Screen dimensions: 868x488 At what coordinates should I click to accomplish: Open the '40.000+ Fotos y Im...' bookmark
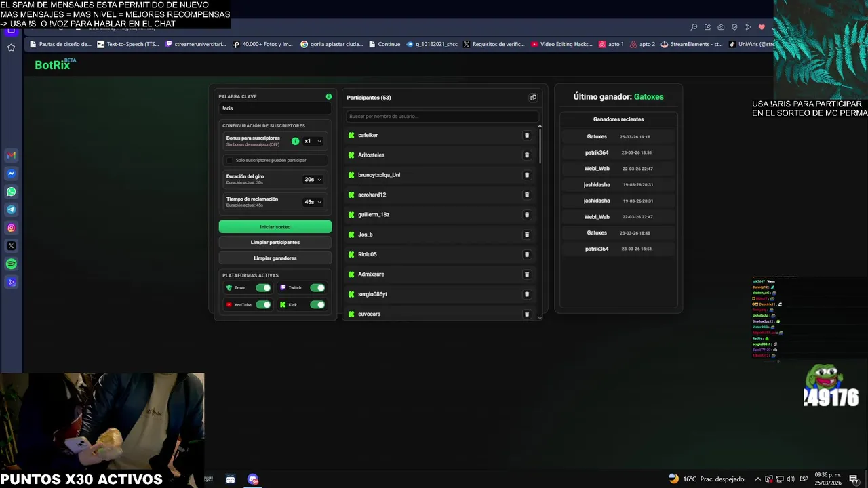point(262,45)
